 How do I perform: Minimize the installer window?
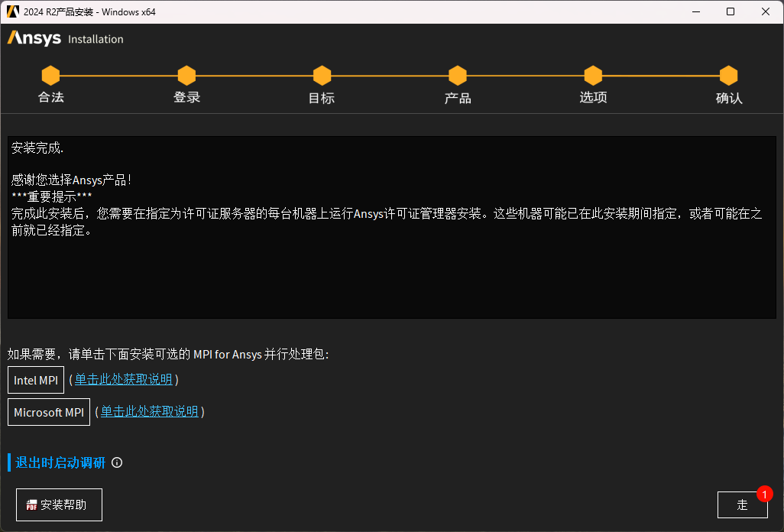click(x=695, y=11)
